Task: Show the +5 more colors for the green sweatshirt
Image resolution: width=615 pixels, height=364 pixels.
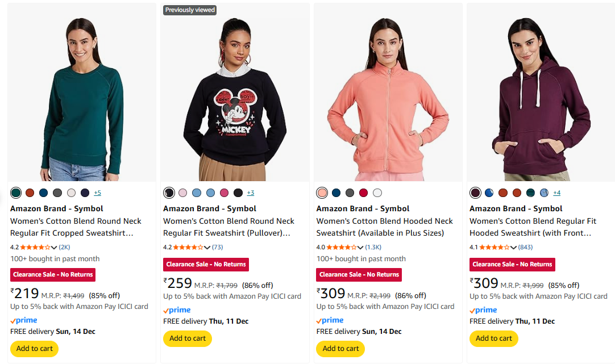Action: pos(98,193)
